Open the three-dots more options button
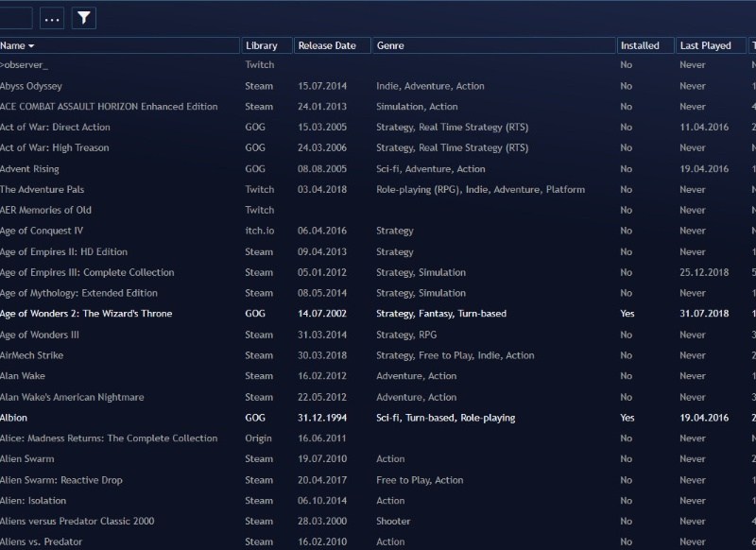 [52, 18]
